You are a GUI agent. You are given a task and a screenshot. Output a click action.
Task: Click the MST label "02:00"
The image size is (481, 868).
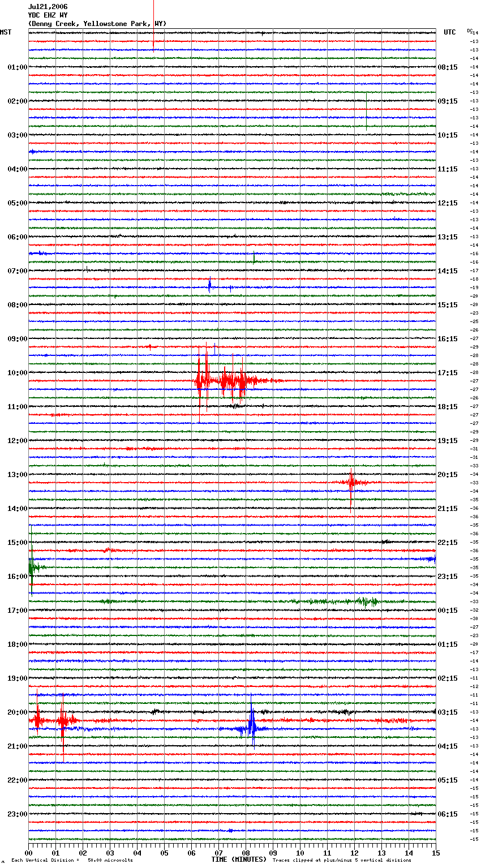pyautogui.click(x=18, y=101)
